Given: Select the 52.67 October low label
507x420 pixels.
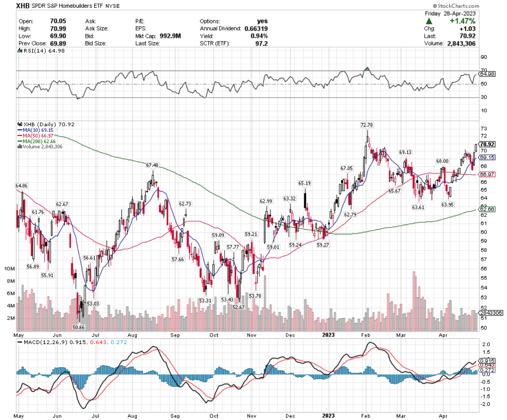Looking at the screenshot, I should pos(238,307).
